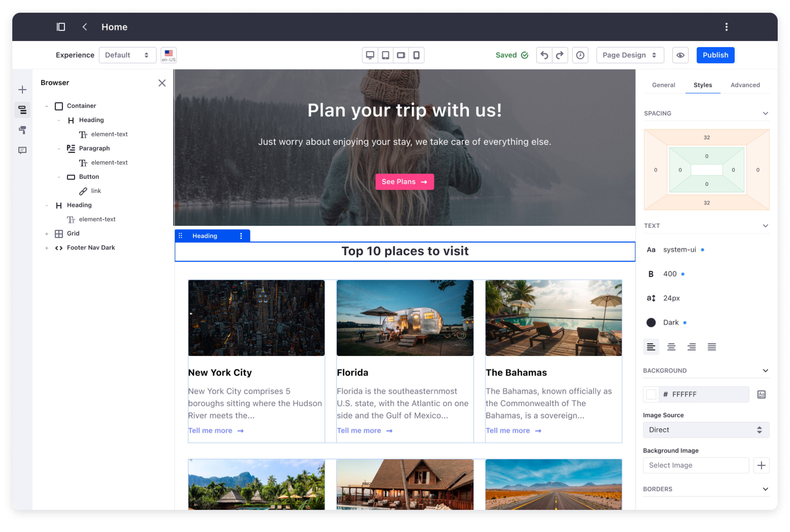This screenshot has width=790, height=532.
Task: Select center text alignment
Action: coord(671,347)
